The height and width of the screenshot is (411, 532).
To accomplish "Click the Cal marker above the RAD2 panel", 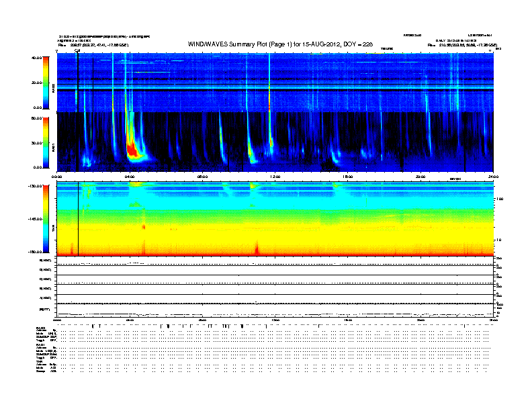I will tap(77, 50).
